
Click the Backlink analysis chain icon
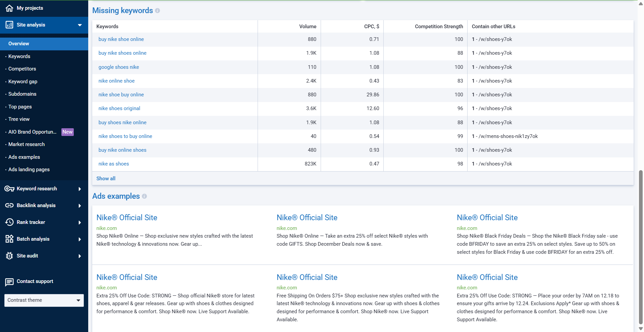point(9,205)
